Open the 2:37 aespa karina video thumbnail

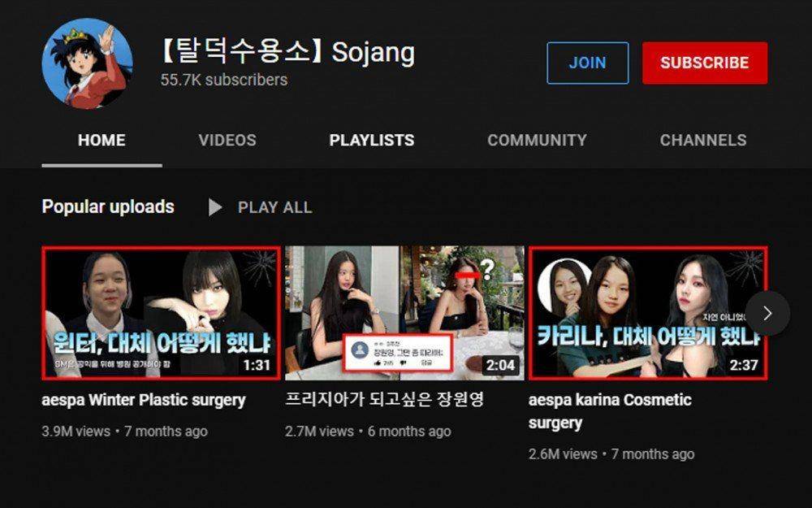click(x=648, y=313)
